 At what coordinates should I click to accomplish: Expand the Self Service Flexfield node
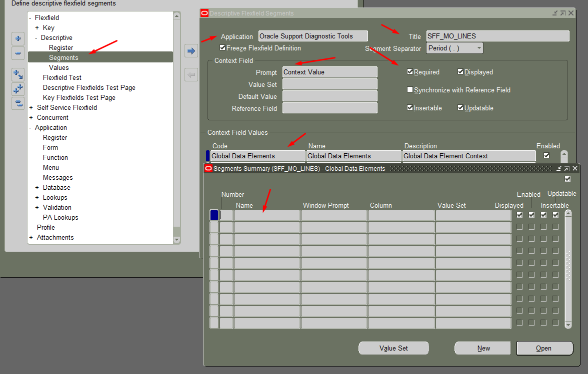31,107
